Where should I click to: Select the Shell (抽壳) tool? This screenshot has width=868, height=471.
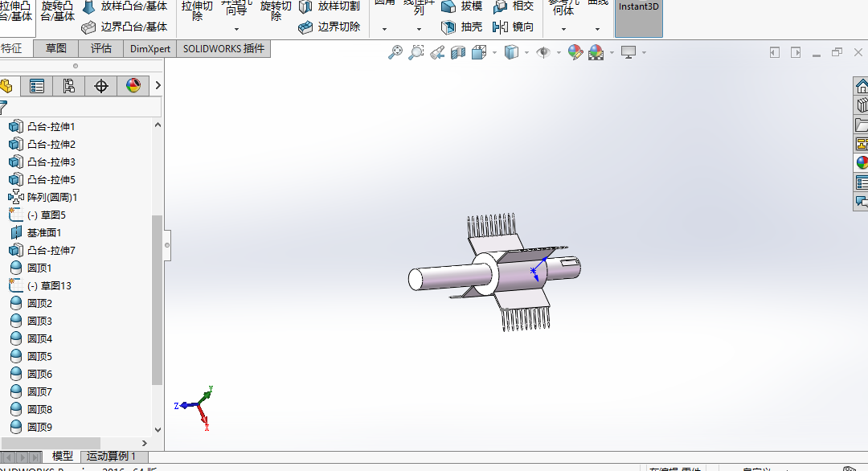[x=461, y=27]
